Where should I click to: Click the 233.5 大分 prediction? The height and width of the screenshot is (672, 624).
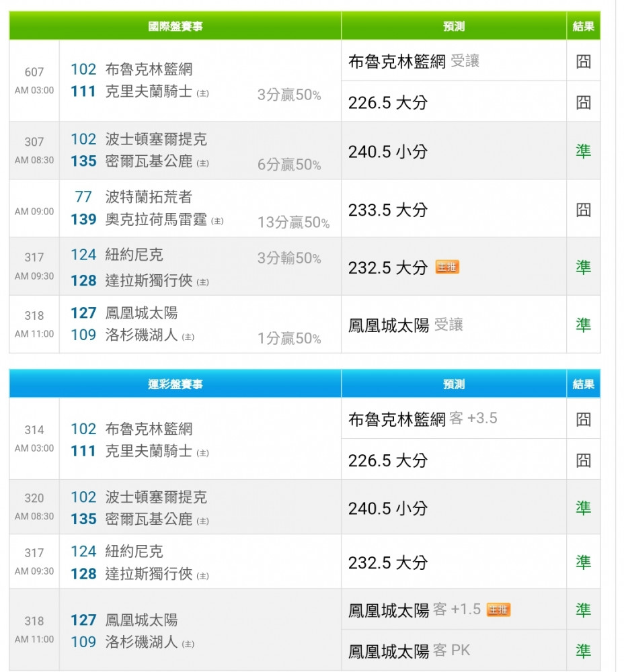[x=388, y=210]
